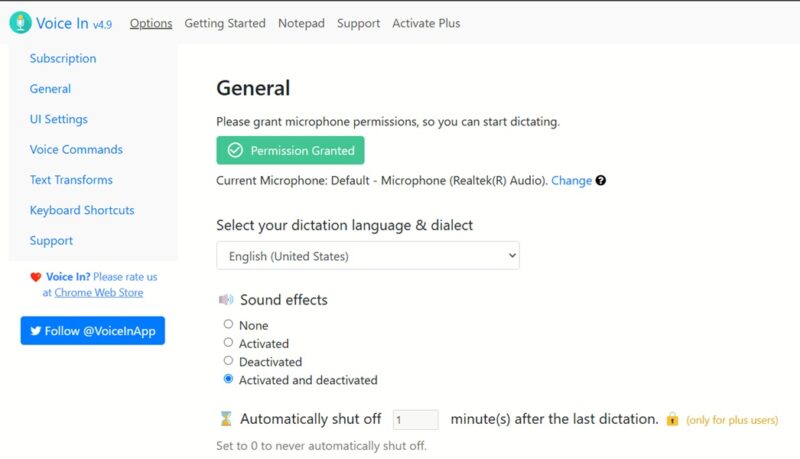This screenshot has width=800, height=459.
Task: Click the Follow @VoiceInApp Twitter button
Action: [93, 330]
